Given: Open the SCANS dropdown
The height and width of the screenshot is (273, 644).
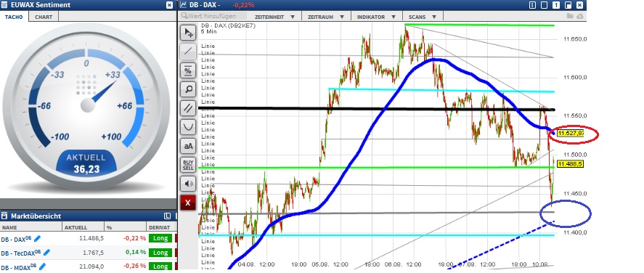Looking at the screenshot, I should (423, 17).
